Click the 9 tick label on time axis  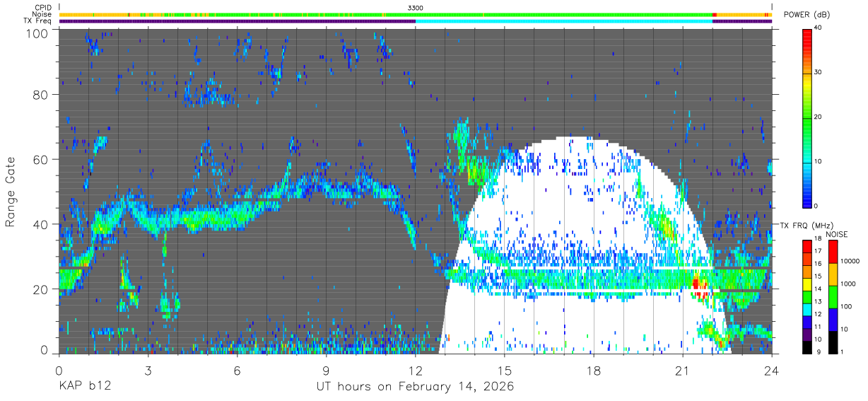click(x=327, y=369)
